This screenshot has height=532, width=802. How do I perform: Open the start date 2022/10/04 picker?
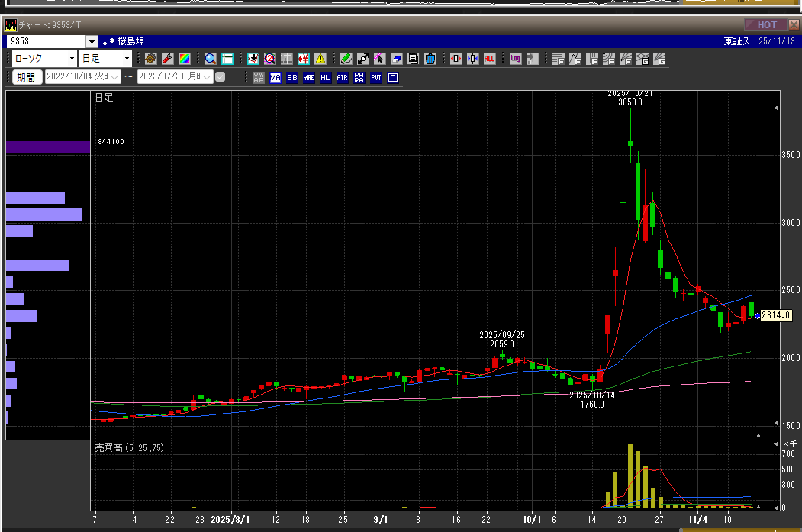[114, 77]
